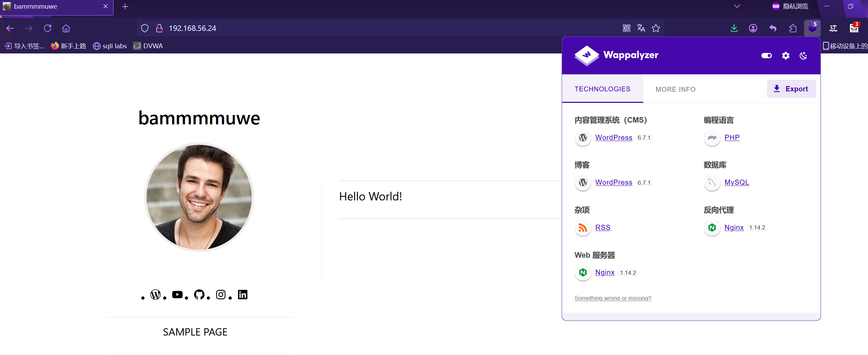Screen dimensions: 868x355
Task: Expand the list all tabs chevron
Action: pos(737,6)
